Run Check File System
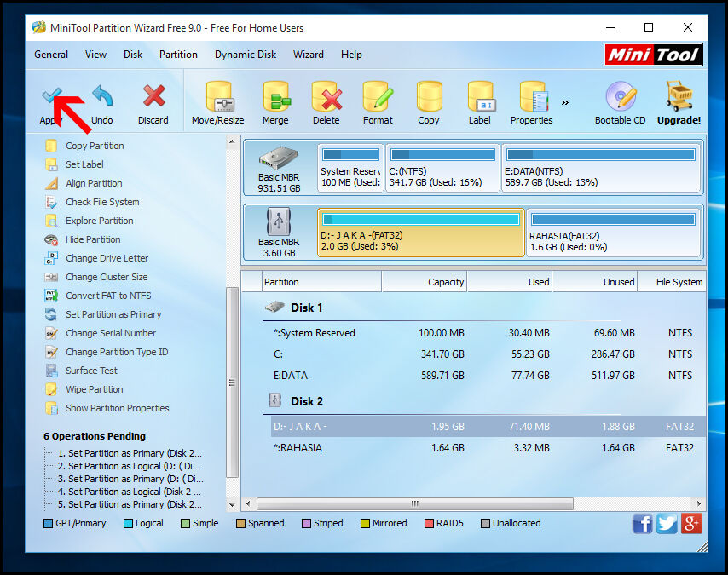Image resolution: width=728 pixels, height=575 pixels. [x=102, y=202]
